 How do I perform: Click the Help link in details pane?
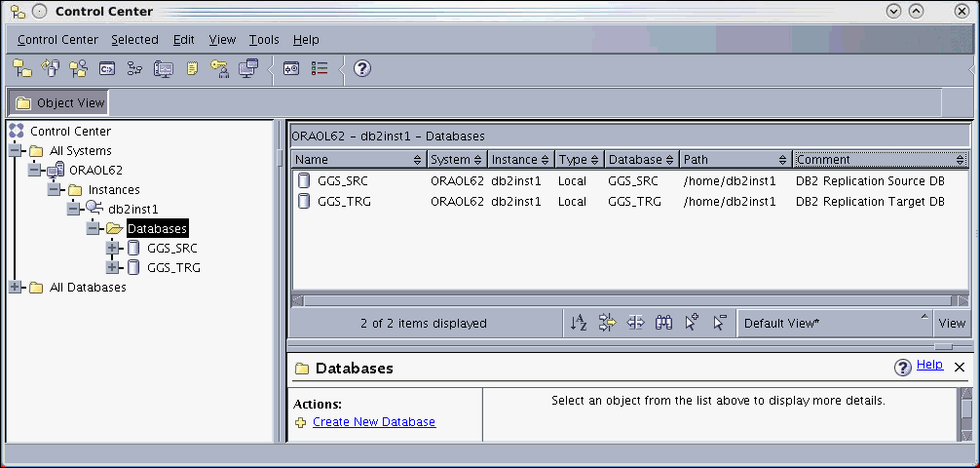pyautogui.click(x=929, y=365)
